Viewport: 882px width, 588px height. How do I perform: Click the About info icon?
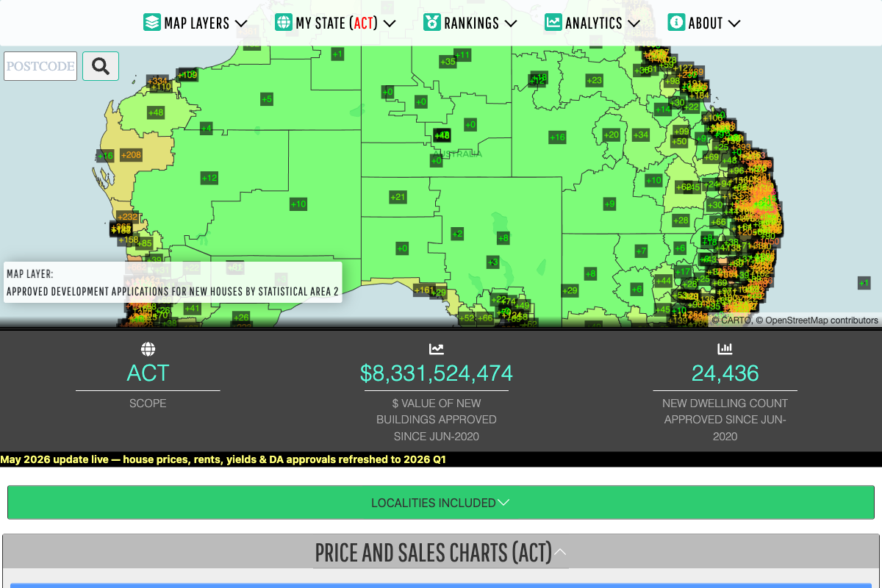(x=676, y=22)
